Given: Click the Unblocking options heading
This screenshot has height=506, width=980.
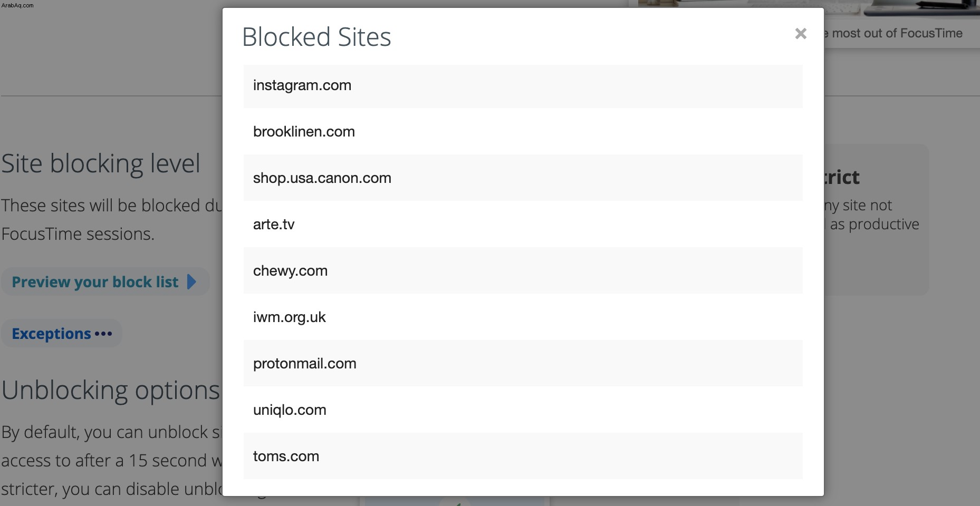Looking at the screenshot, I should click(110, 391).
